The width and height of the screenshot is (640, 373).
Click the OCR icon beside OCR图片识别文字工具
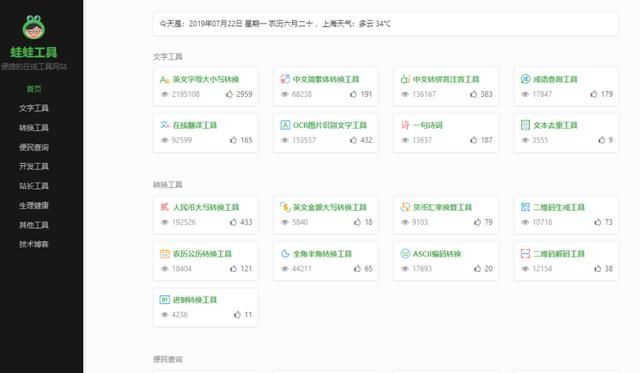pos(285,125)
